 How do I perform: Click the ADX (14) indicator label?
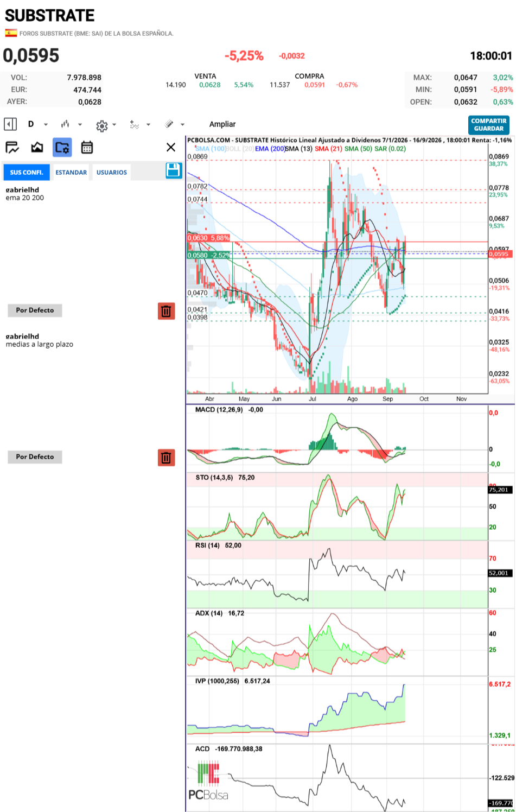coord(209,613)
